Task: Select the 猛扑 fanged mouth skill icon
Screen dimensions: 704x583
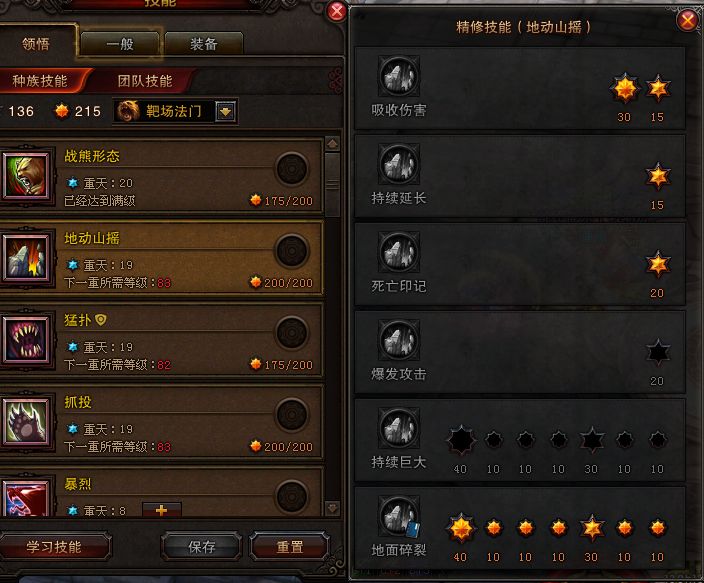Action: pyautogui.click(x=26, y=340)
